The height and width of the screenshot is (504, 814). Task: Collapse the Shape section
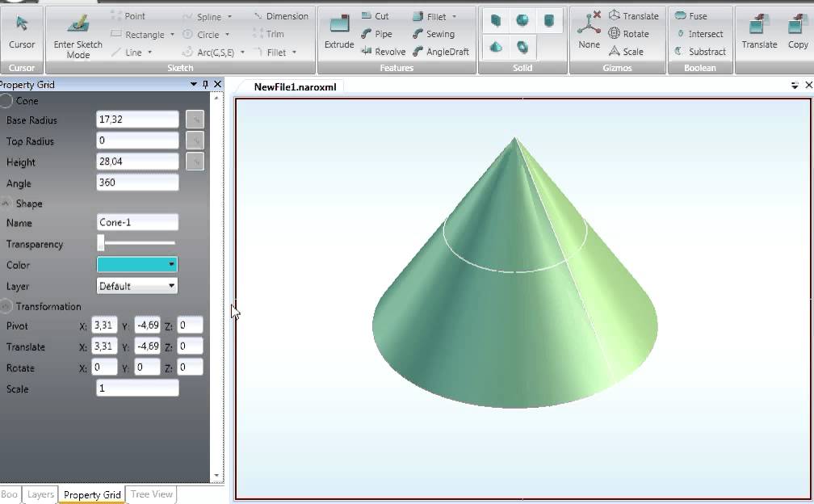coord(6,203)
